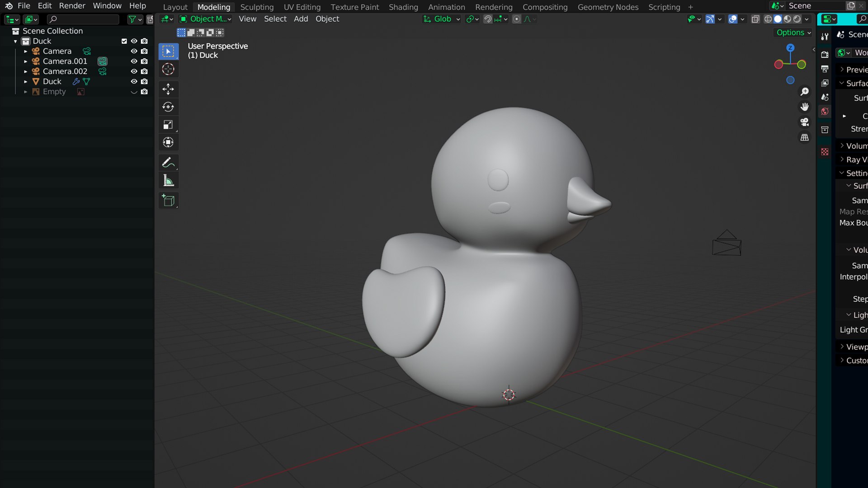This screenshot has height=488, width=868.
Task: Click the pan view hand icon
Action: coord(805,107)
